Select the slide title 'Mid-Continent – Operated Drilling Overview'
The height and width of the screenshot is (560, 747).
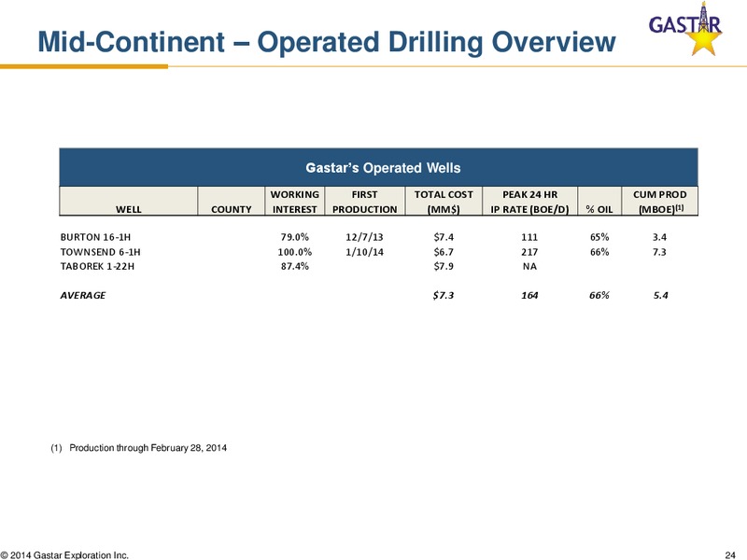click(326, 42)
